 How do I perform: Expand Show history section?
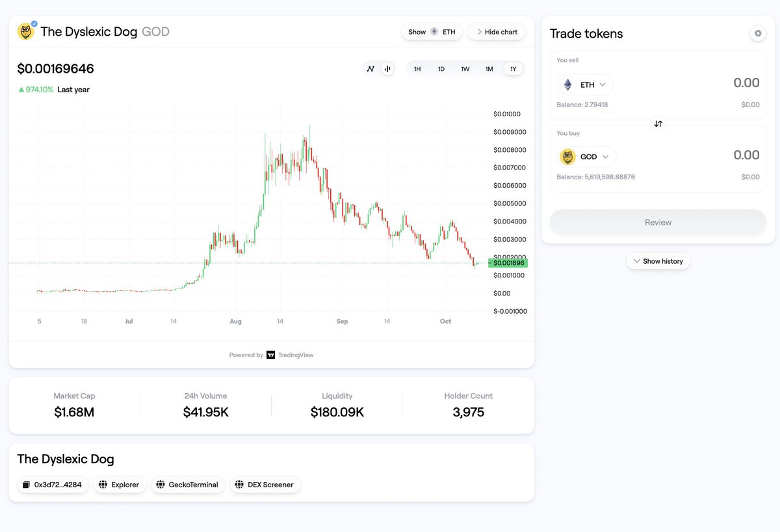click(658, 261)
